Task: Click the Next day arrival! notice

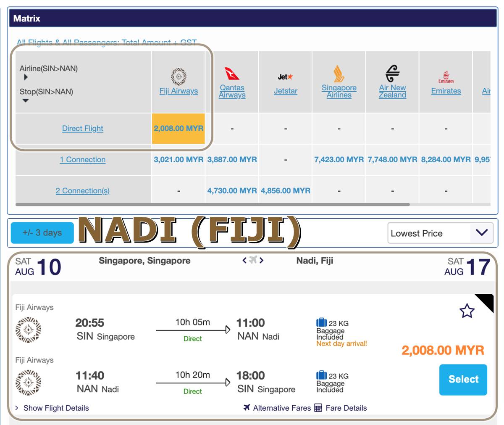Action: point(341,343)
